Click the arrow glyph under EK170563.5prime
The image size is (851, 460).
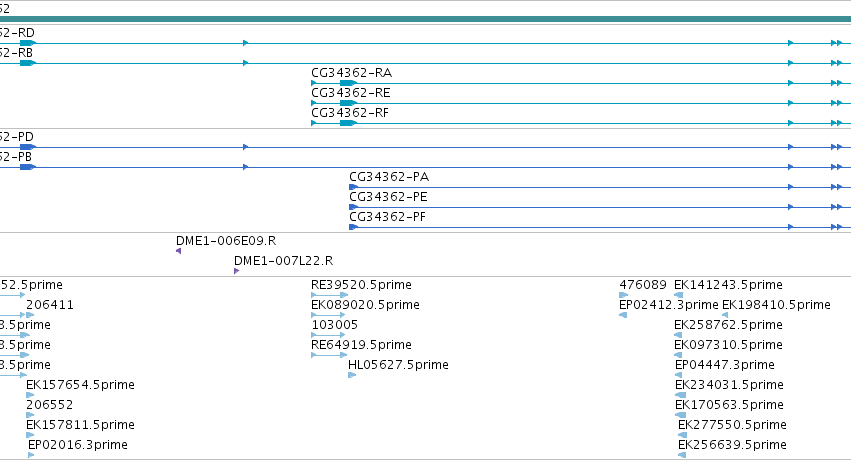click(680, 416)
